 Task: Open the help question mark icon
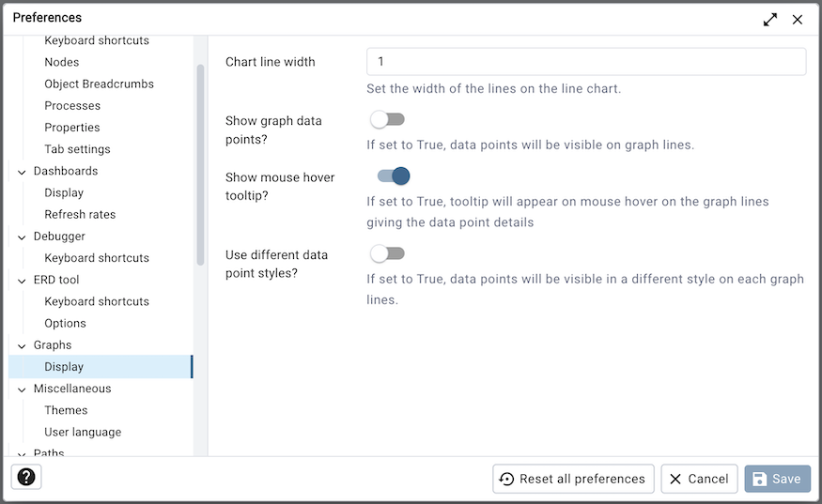coord(26,478)
